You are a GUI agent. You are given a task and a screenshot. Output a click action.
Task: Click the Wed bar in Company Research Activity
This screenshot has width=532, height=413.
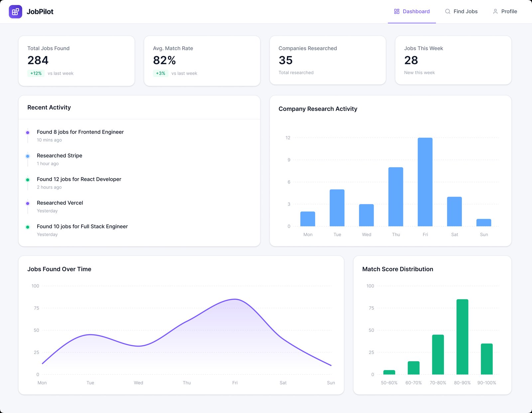(366, 215)
